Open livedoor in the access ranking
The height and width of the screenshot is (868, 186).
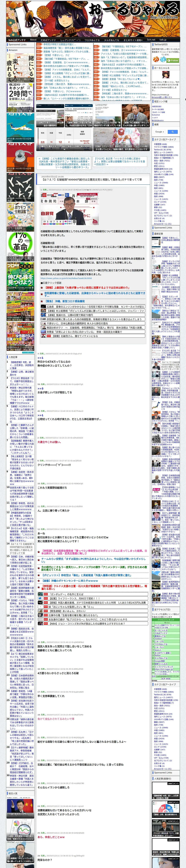point(158,639)
